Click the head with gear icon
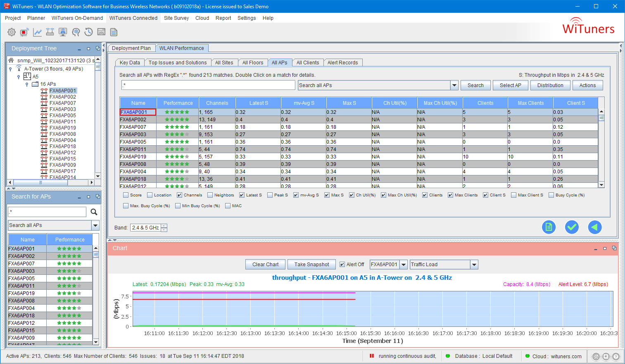 pyautogui.click(x=76, y=32)
